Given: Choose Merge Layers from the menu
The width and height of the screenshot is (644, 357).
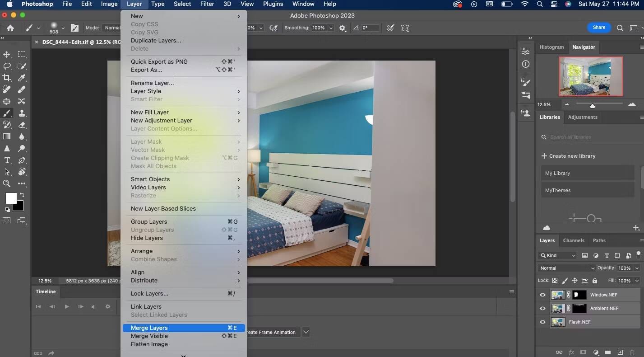Looking at the screenshot, I should pos(149,328).
